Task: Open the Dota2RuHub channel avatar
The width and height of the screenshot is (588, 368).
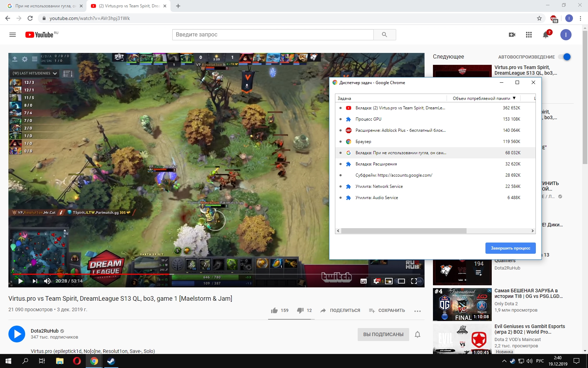Action: click(17, 334)
